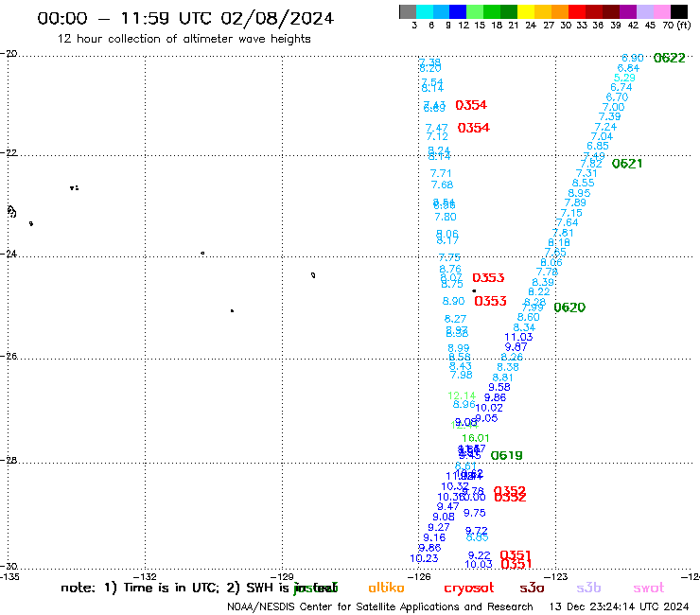Click the cyan swatch in the wave-height legend
700x615 pixels.
pos(425,11)
